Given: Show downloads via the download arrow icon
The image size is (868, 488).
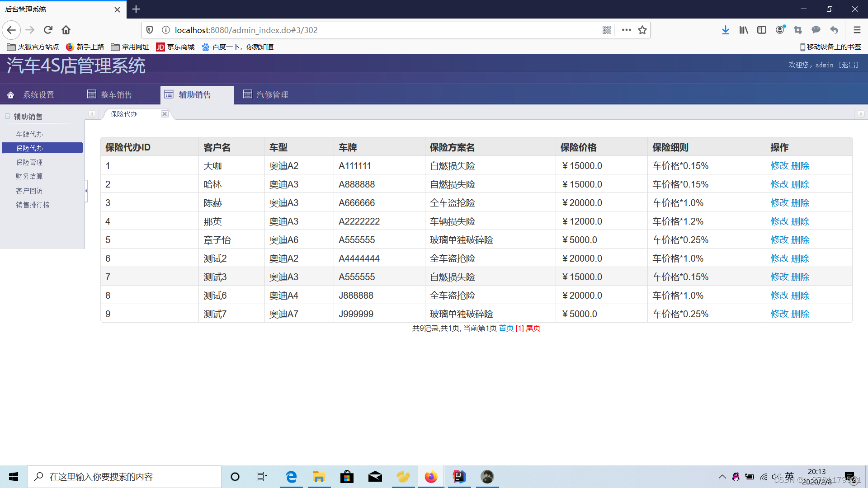Looking at the screenshot, I should [x=725, y=30].
